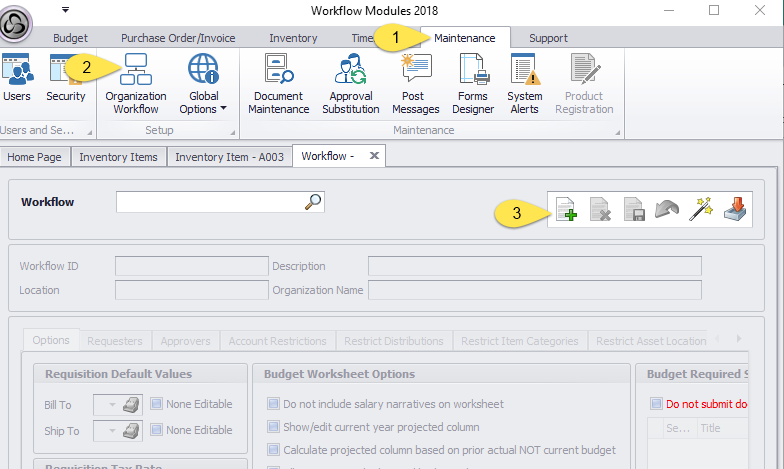The height and width of the screenshot is (469, 784).
Task: Enable Do not include salary narratives option
Action: click(273, 404)
